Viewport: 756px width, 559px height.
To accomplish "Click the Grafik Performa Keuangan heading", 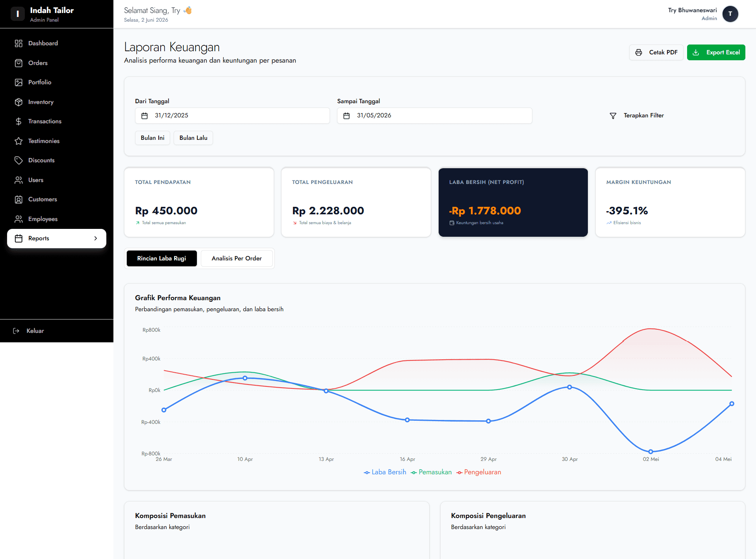I will click(178, 298).
